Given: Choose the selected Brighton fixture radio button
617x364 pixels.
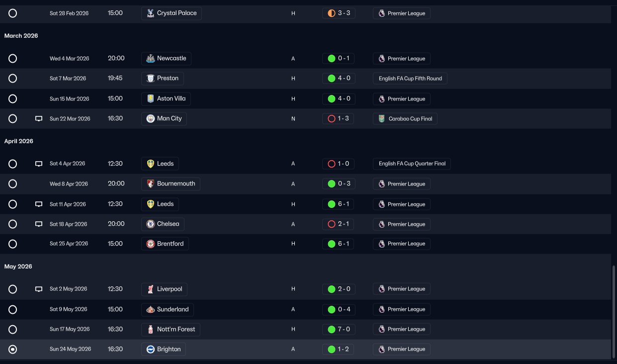Looking at the screenshot, I should (x=13, y=350).
